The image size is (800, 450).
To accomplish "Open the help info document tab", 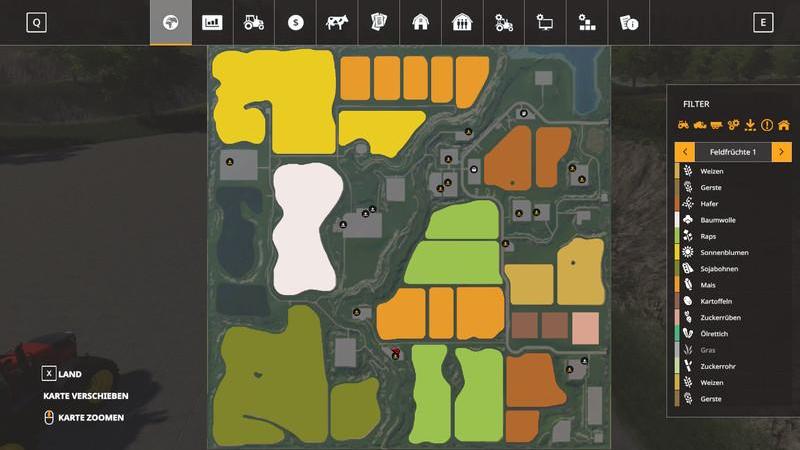I will [628, 22].
